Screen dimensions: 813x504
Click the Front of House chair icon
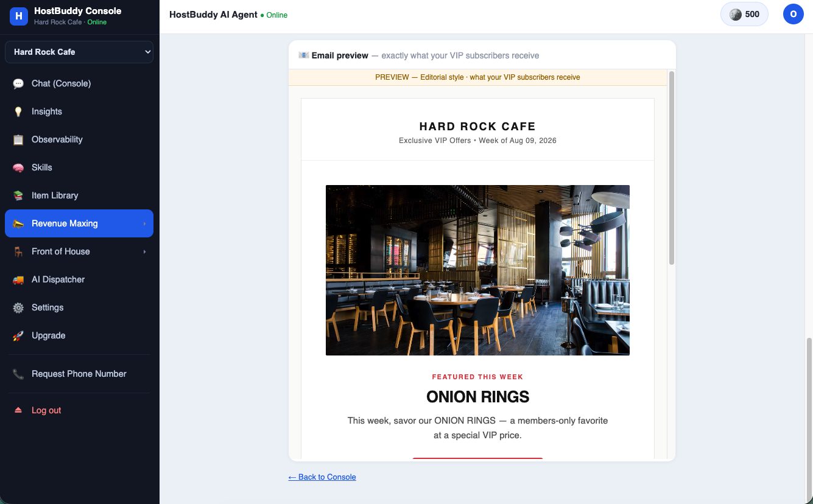[18, 252]
